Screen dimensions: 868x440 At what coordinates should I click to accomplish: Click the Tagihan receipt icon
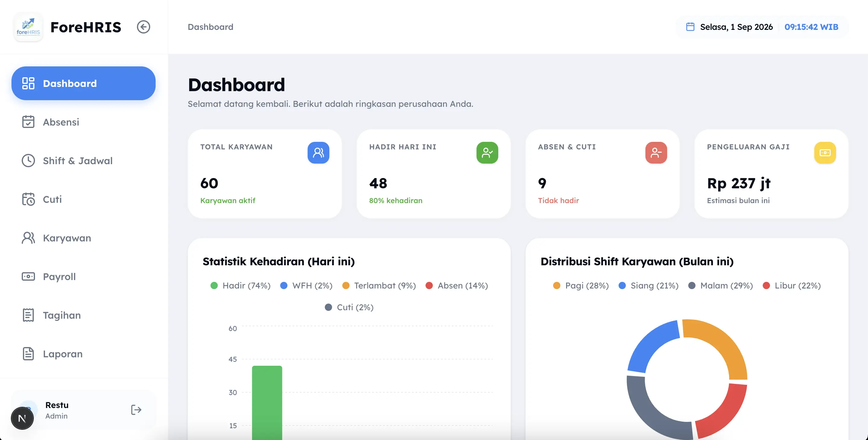click(x=28, y=315)
